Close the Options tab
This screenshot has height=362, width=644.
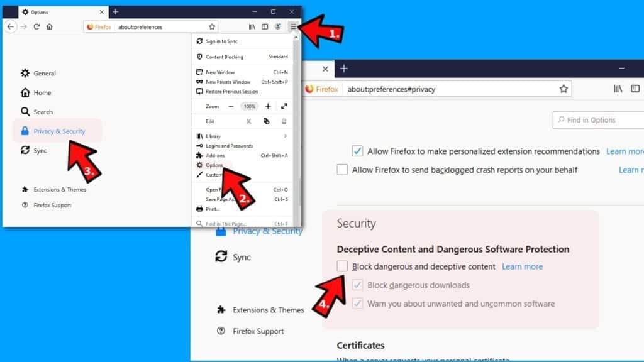(101, 13)
